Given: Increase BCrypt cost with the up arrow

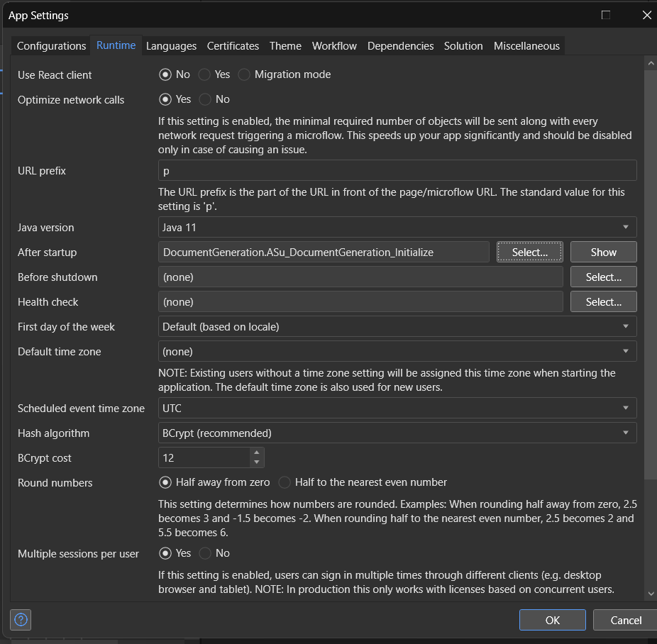Looking at the screenshot, I should (x=257, y=453).
